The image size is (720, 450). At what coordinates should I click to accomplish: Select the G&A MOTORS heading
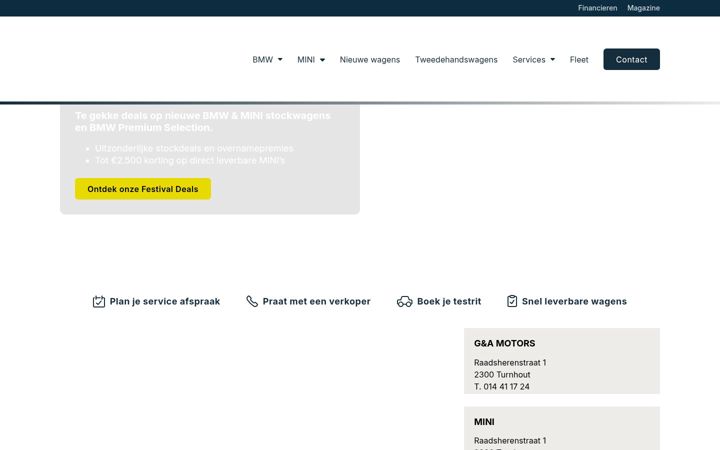pos(504,343)
